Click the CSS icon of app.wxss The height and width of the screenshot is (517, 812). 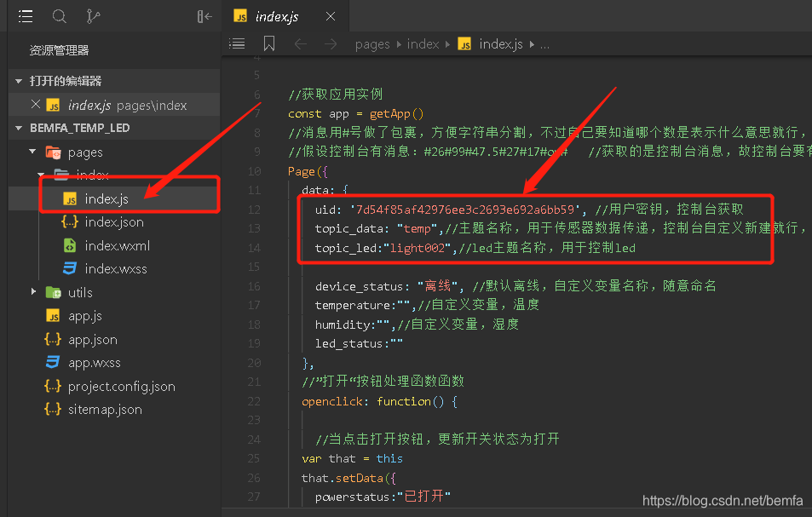tap(53, 362)
